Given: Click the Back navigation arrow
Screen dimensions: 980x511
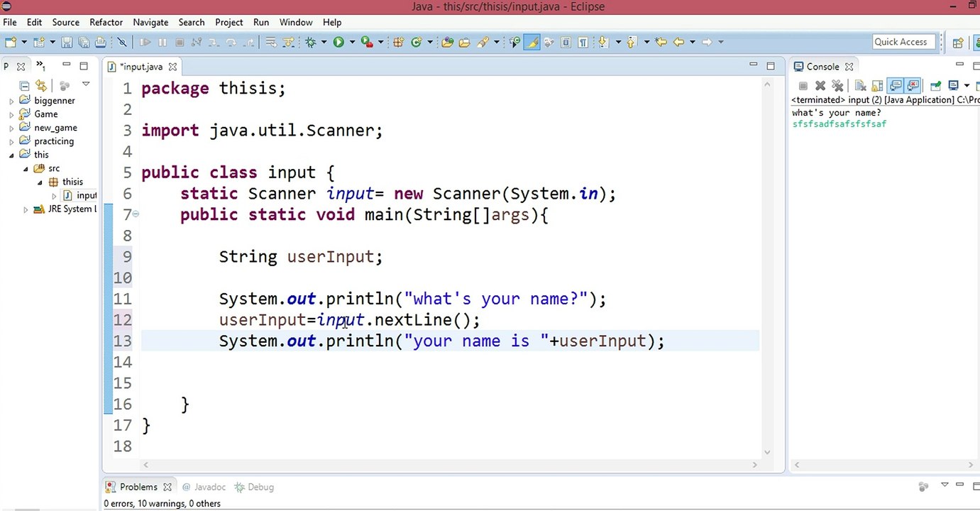Looking at the screenshot, I should coord(678,42).
